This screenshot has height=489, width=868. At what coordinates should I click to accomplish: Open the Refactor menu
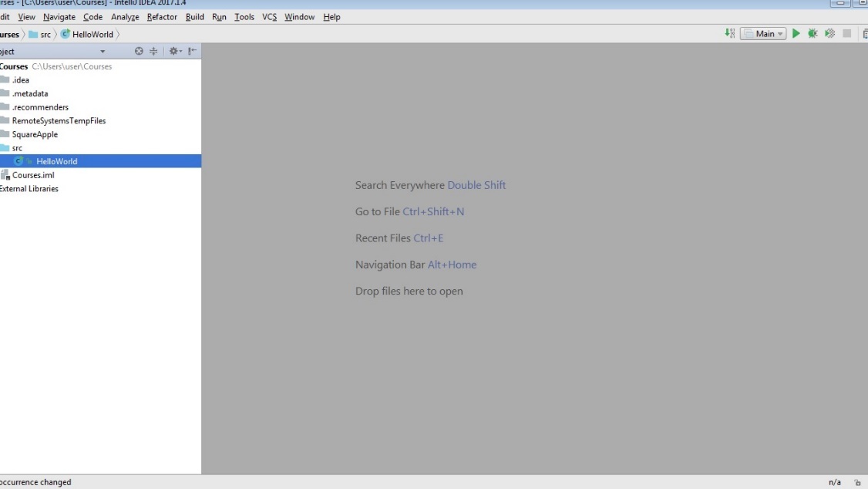click(162, 17)
